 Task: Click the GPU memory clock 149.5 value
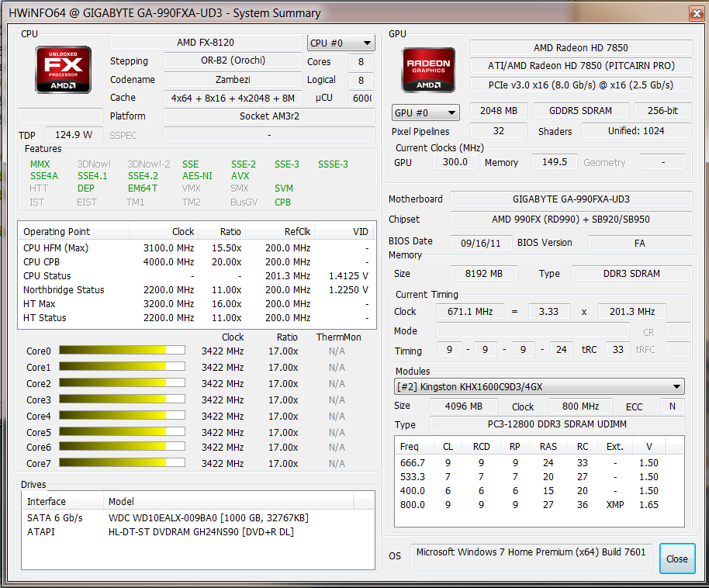point(555,162)
